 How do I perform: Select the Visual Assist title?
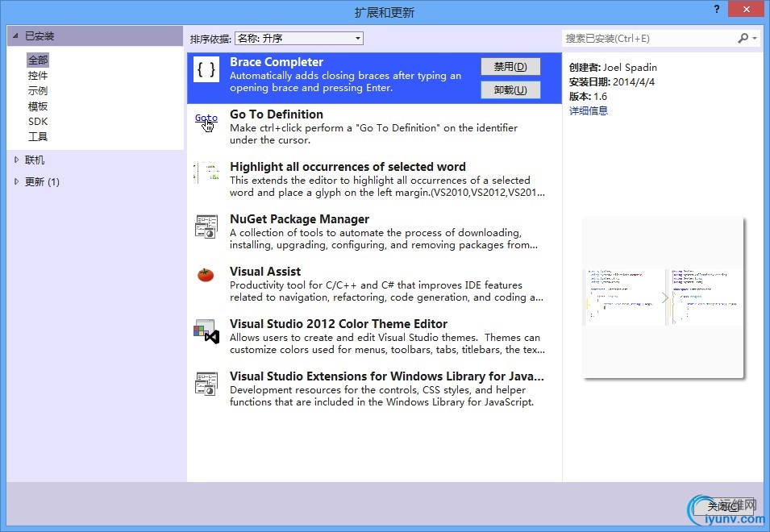click(x=265, y=272)
